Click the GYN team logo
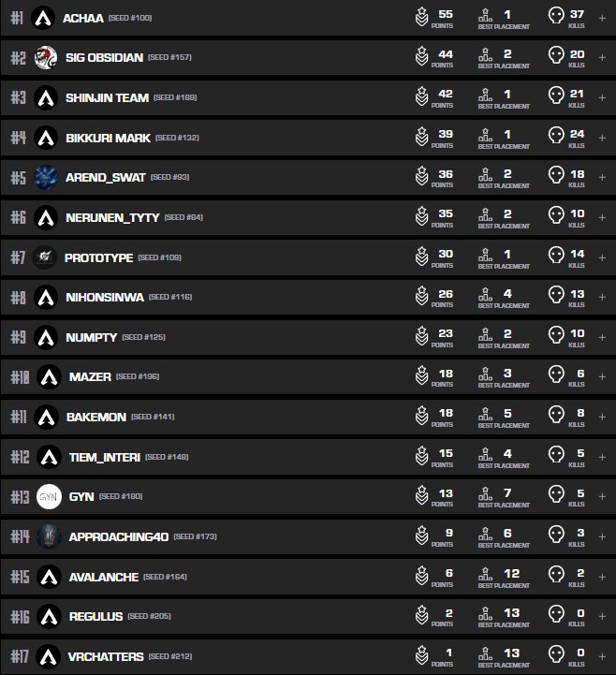Image resolution: width=616 pixels, height=675 pixels. [49, 496]
